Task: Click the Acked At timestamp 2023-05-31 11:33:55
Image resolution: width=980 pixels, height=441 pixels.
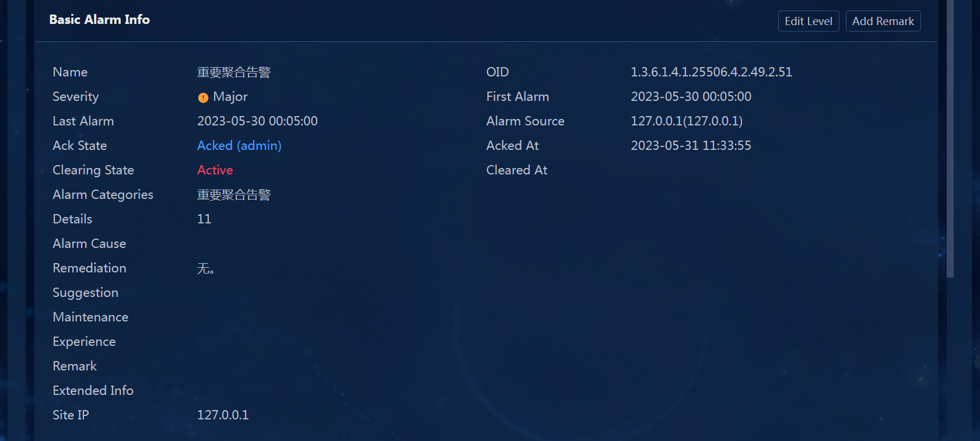Action: (x=691, y=145)
